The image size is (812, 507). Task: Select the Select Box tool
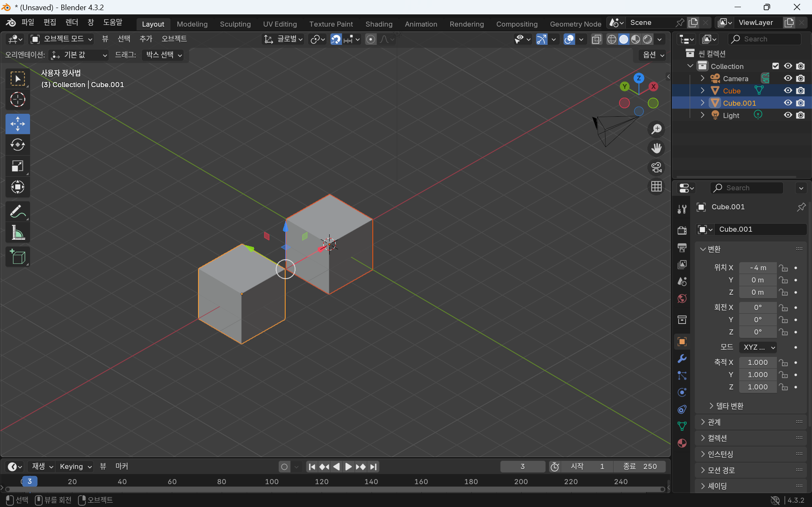point(17,79)
